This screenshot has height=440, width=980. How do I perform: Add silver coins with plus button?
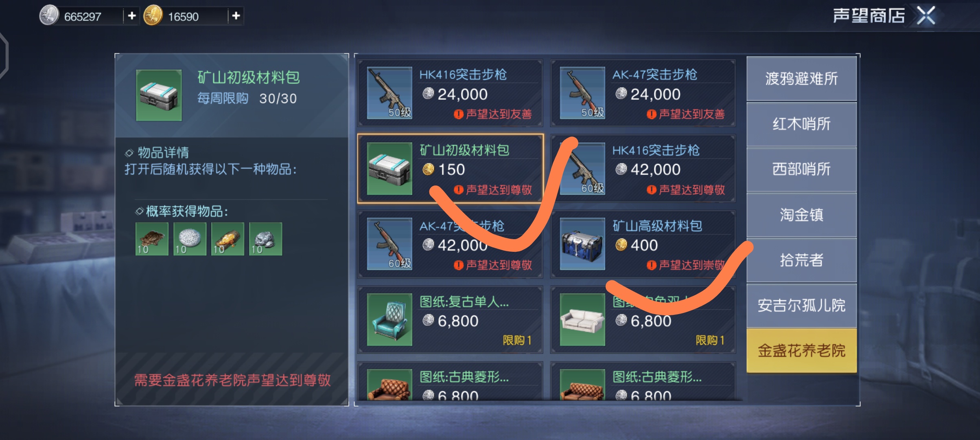(131, 16)
